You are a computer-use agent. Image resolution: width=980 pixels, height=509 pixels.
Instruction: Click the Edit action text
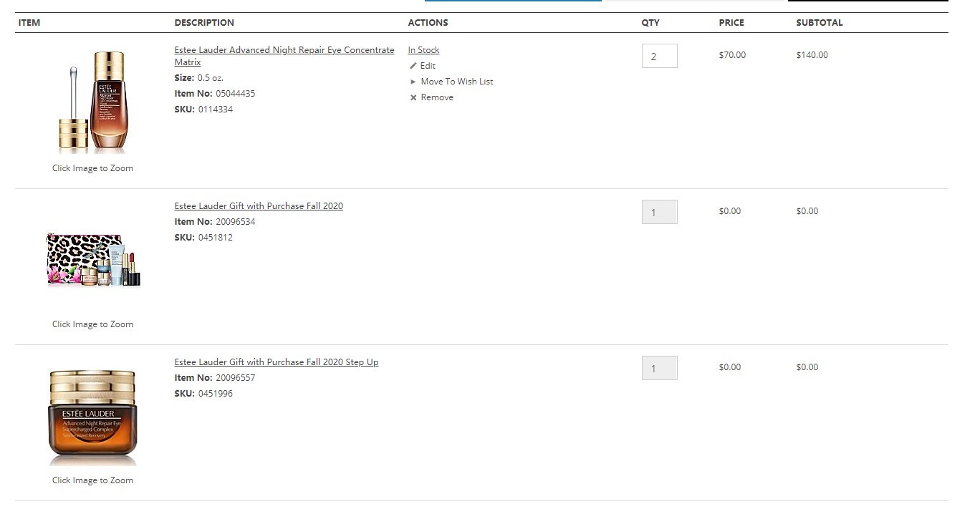tap(428, 66)
